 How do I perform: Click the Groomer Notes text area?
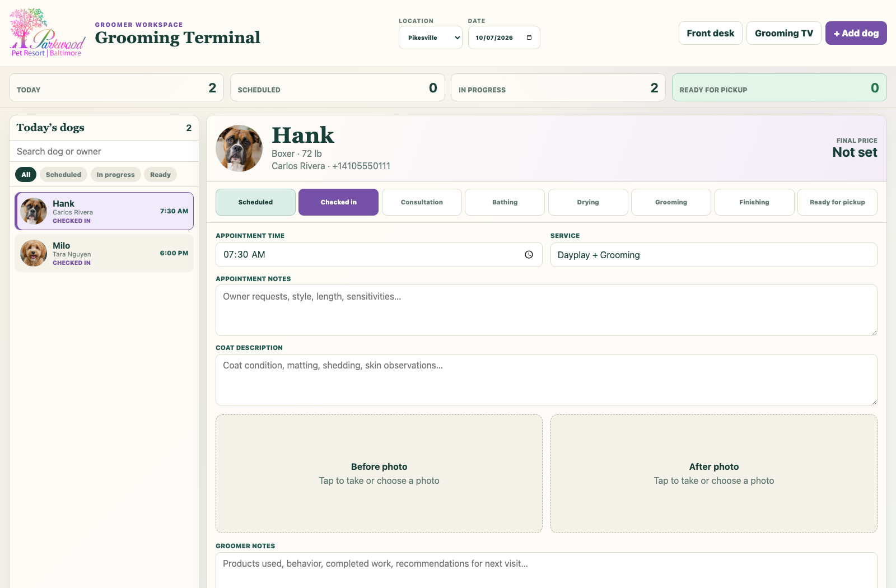point(547,570)
